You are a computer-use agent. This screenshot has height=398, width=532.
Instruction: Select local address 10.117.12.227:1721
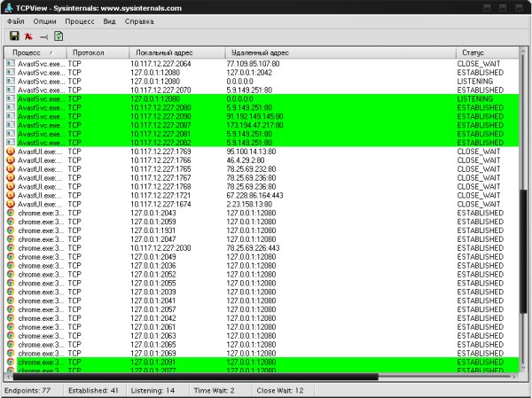160,196
